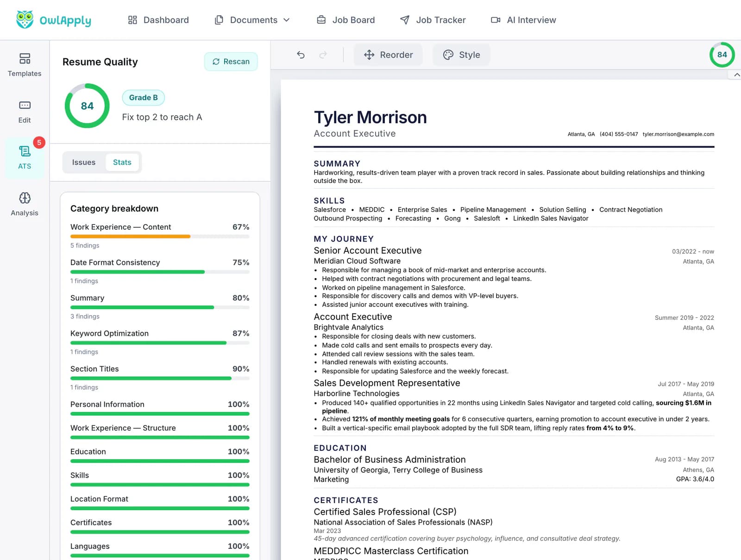Open the Analysis sidebar panel
The height and width of the screenshot is (560, 741).
click(25, 204)
